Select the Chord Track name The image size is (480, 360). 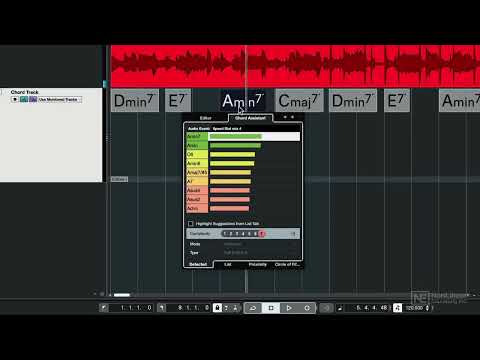(25, 92)
